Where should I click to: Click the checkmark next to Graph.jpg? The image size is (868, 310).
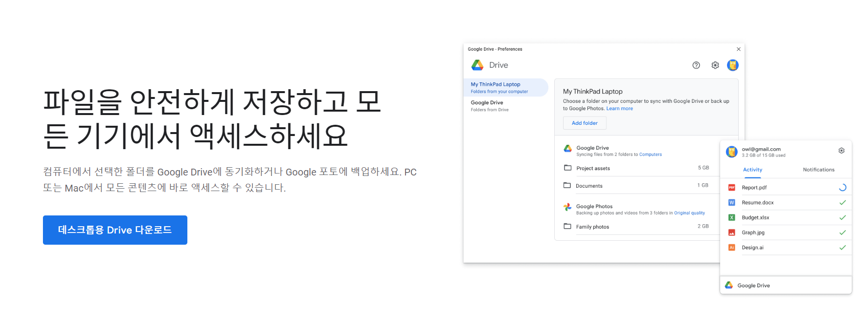(x=843, y=232)
